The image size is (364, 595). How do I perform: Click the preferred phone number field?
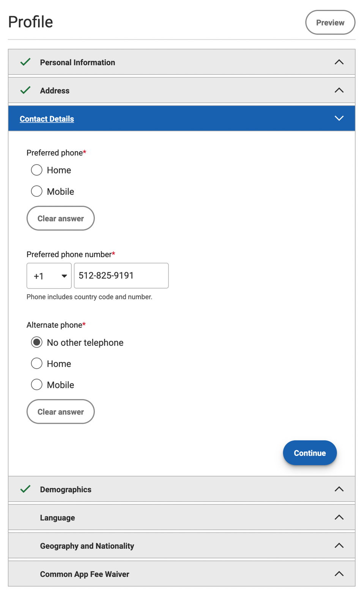coord(121,276)
